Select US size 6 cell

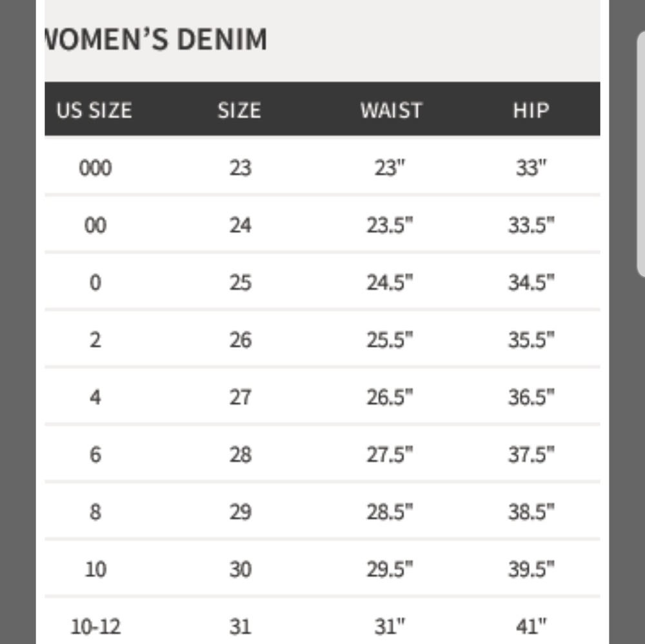(95, 455)
